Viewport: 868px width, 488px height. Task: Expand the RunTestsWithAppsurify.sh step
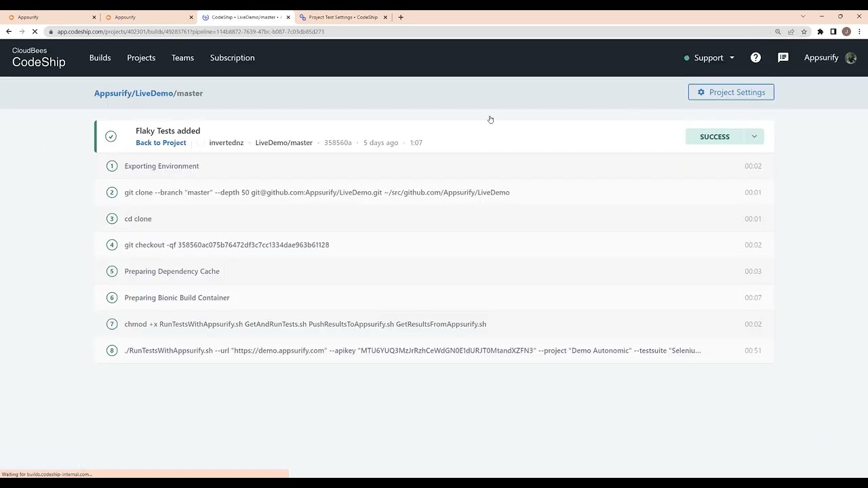pyautogui.click(x=434, y=350)
